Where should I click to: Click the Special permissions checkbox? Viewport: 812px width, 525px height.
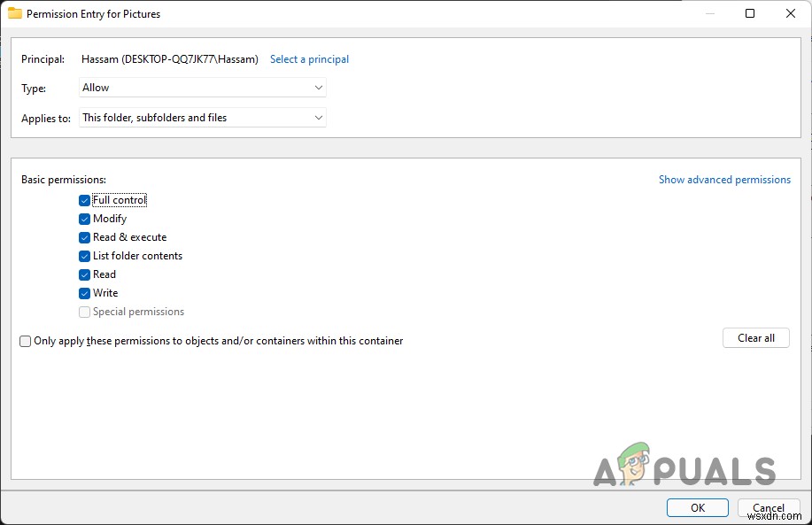coord(84,312)
